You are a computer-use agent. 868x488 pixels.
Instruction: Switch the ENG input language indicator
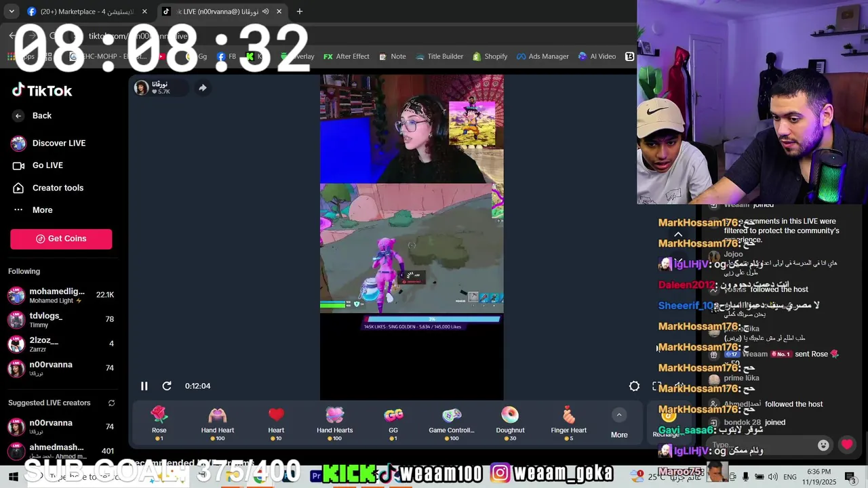click(790, 476)
